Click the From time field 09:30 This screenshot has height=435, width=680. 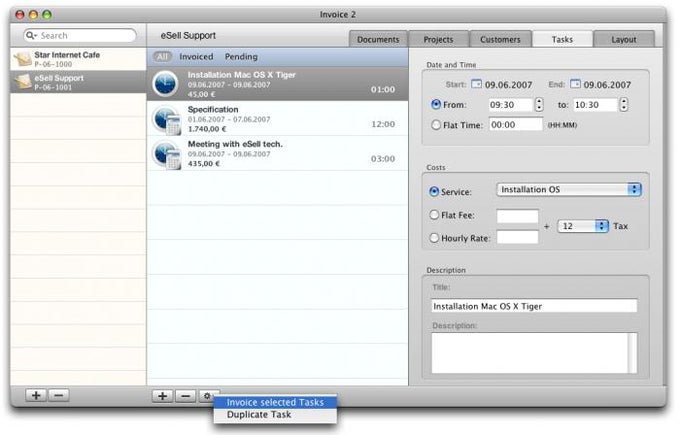(x=510, y=105)
